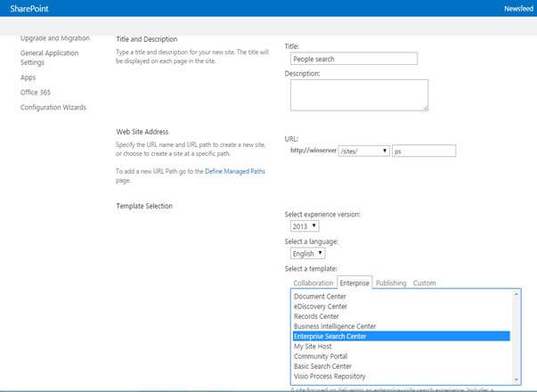This screenshot has height=392, width=537.
Task: Open the experience version 2013 dropdown
Action: pos(305,226)
